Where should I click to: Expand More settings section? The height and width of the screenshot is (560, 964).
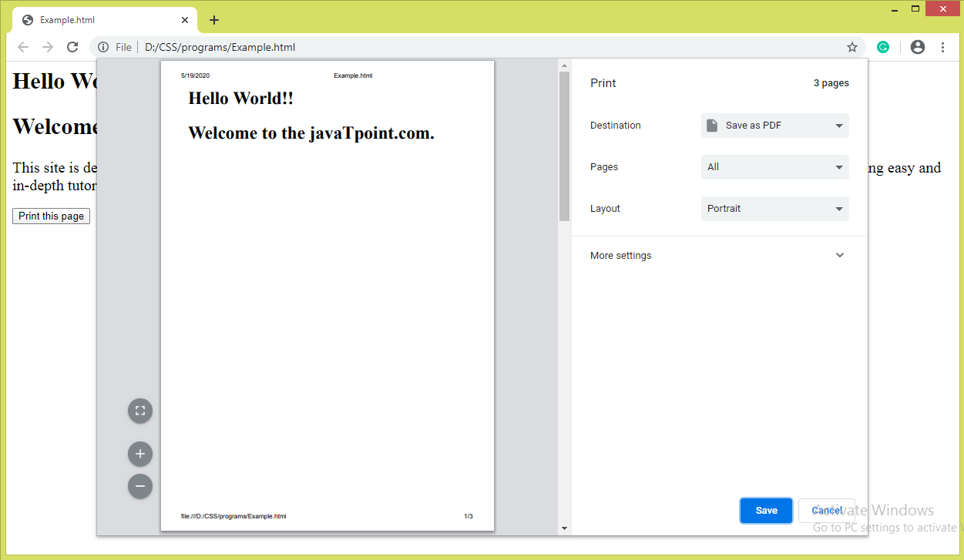click(x=718, y=256)
